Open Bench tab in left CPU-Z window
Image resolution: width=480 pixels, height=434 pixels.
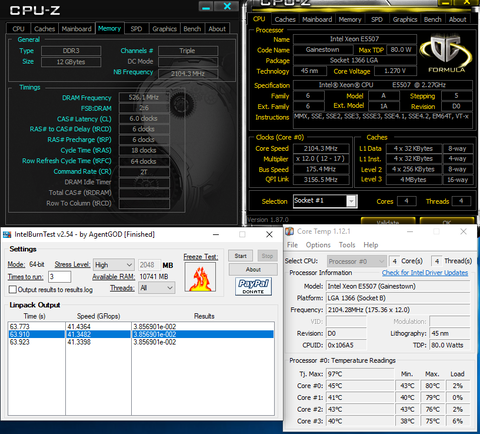point(192,29)
